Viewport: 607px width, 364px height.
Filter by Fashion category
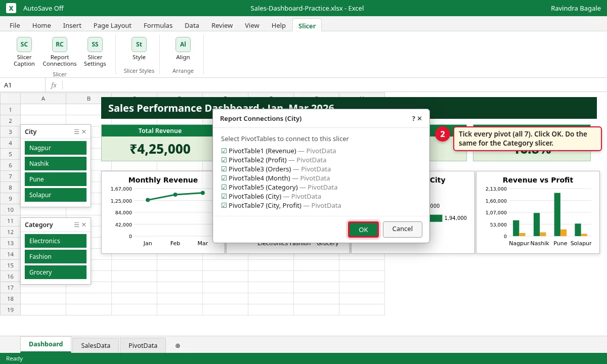pyautogui.click(x=56, y=257)
